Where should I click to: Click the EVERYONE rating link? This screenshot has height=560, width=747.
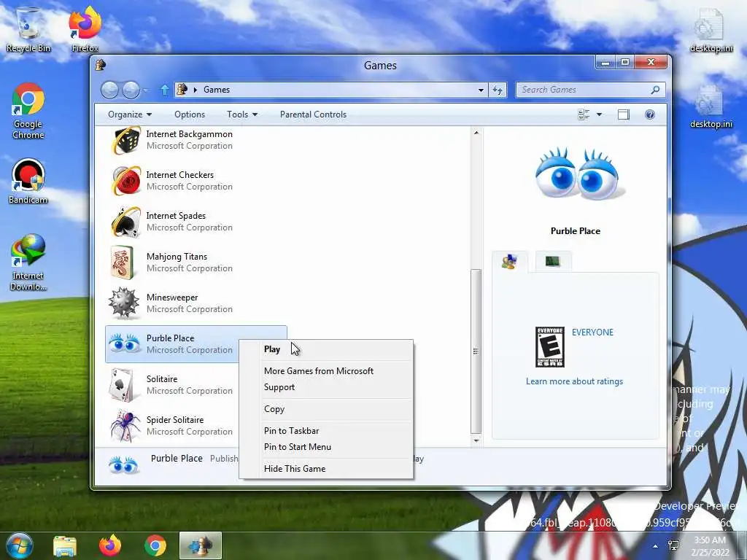[592, 332]
